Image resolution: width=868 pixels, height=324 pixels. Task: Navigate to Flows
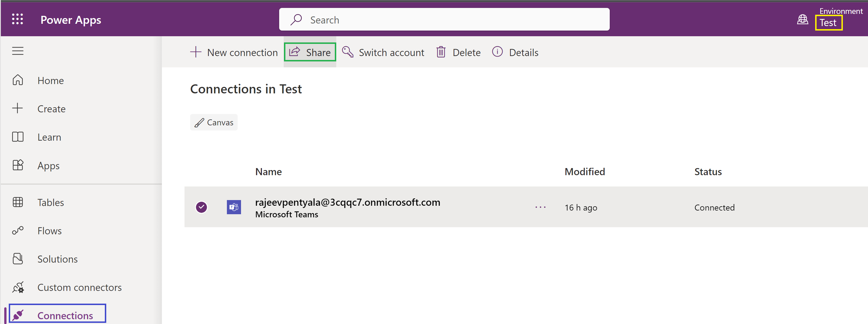pos(49,231)
